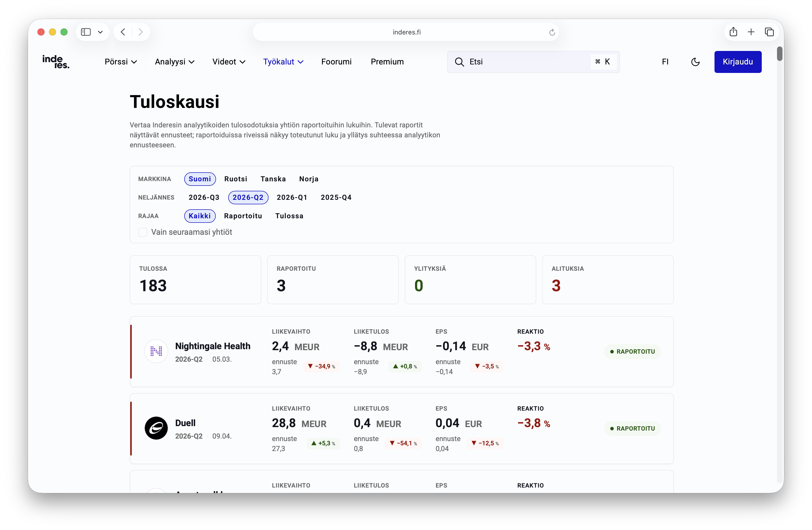The width and height of the screenshot is (812, 530).
Task: Click Nightingale operating profit surprise +0,8 %
Action: coord(405,366)
